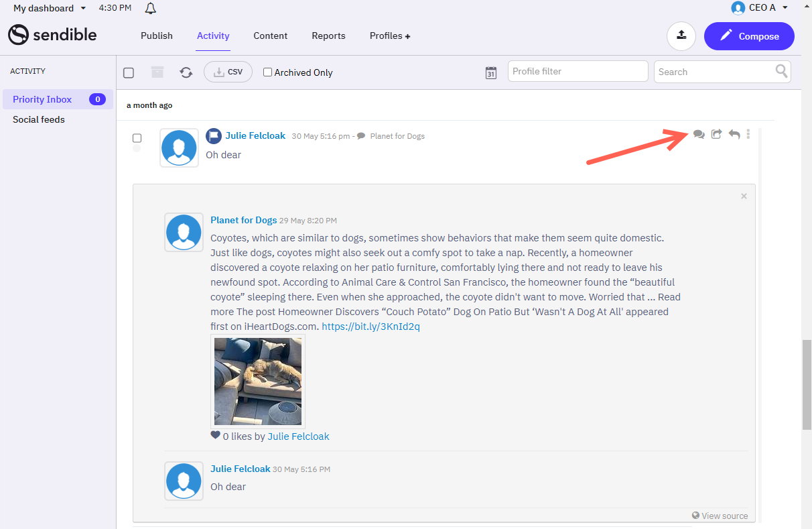This screenshot has width=812, height=529.
Task: Open the upload/import icon button
Action: [681, 36]
